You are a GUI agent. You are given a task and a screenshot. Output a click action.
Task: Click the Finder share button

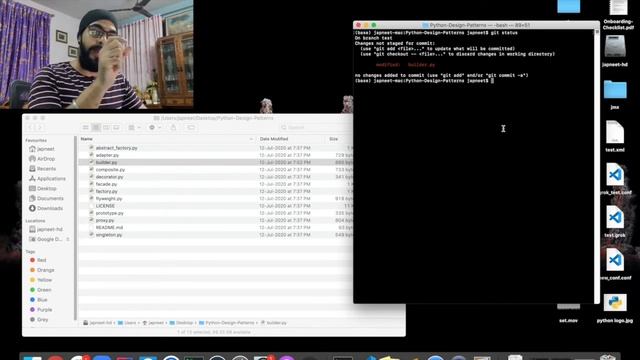coord(173,128)
